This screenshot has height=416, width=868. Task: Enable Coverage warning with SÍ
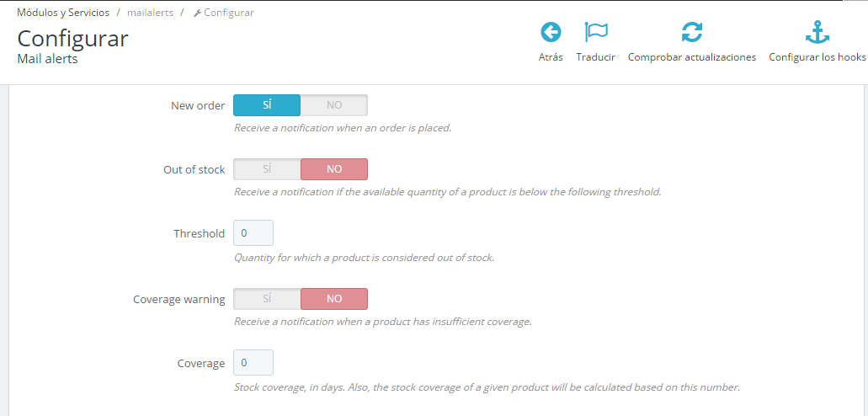[x=267, y=299]
